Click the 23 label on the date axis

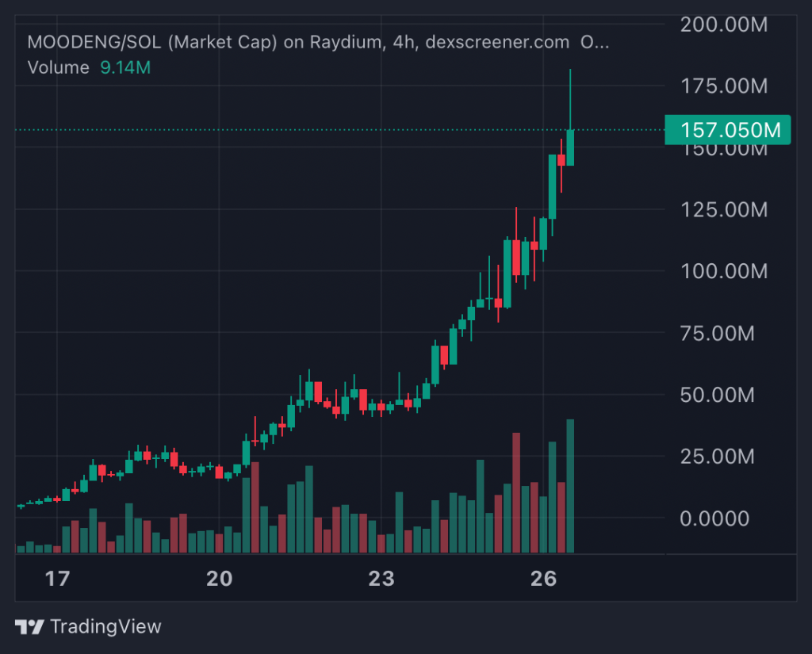[x=381, y=579]
